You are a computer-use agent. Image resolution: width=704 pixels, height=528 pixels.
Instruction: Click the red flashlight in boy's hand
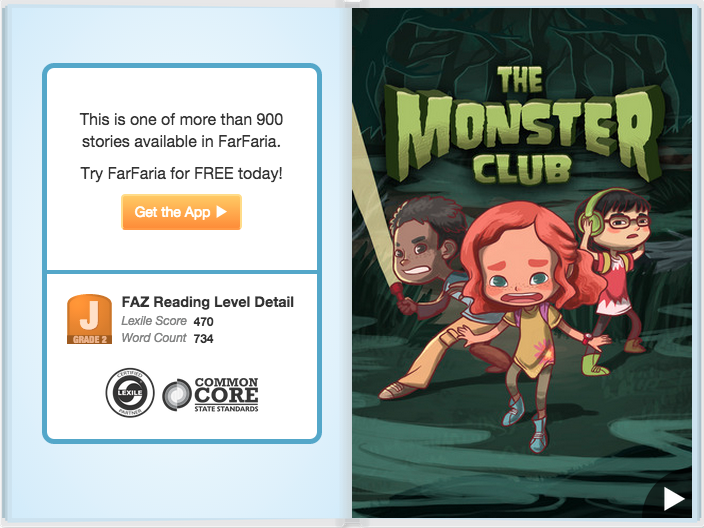point(398,290)
